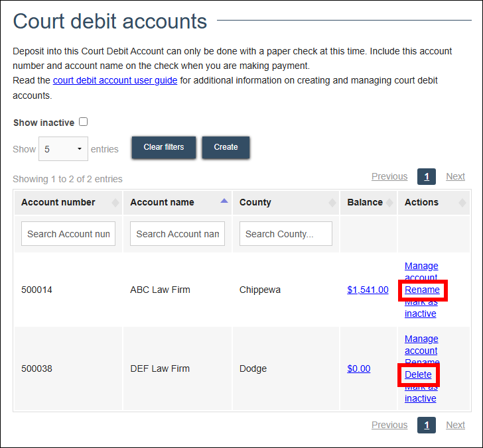This screenshot has width=483, height=448.
Task: Click the Search County filter box
Action: (x=285, y=234)
